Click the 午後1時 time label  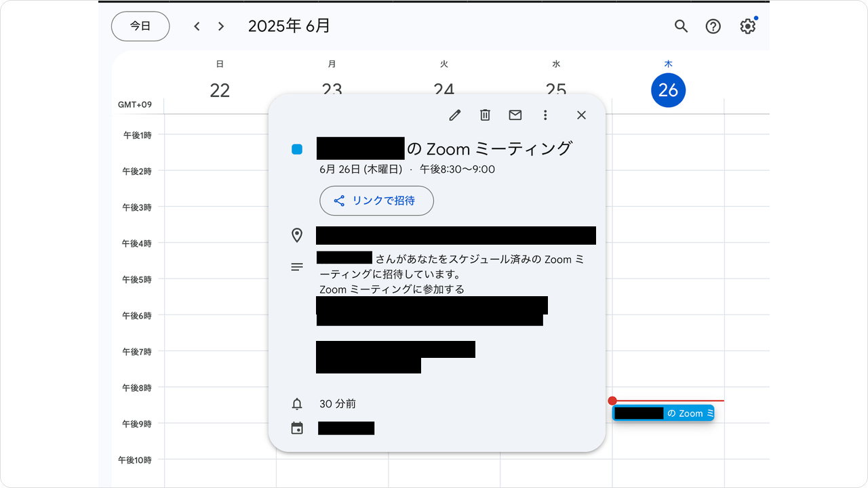[137, 135]
